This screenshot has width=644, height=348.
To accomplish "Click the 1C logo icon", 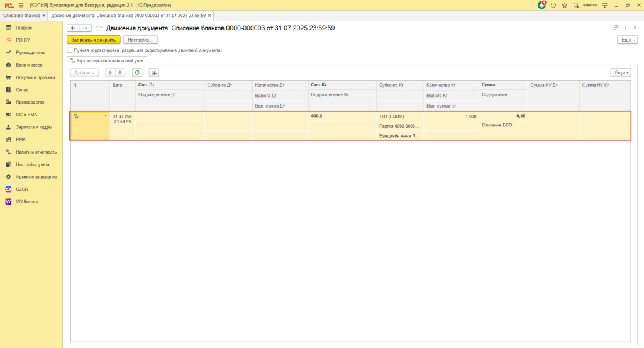I will pyautogui.click(x=9, y=5).
